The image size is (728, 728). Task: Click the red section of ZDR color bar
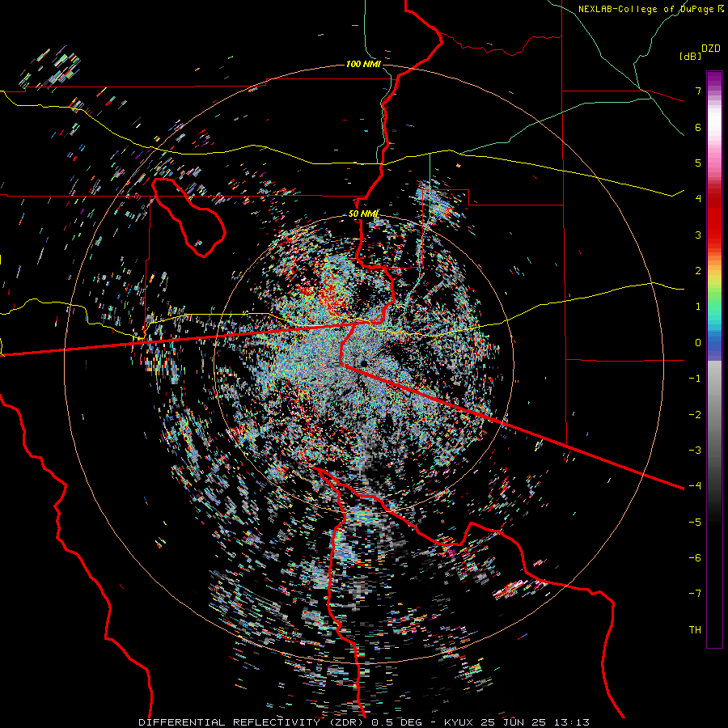tap(714, 218)
